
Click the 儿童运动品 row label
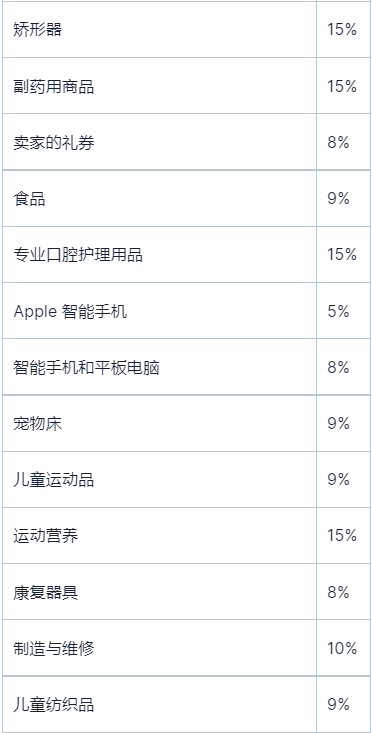pos(53,480)
